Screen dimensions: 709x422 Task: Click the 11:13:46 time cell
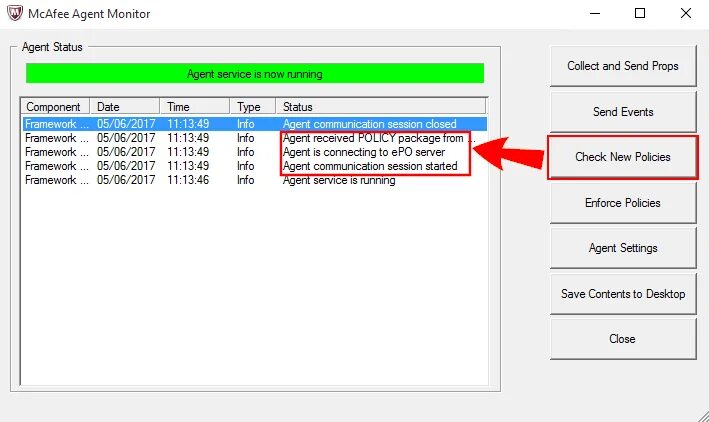(188, 180)
